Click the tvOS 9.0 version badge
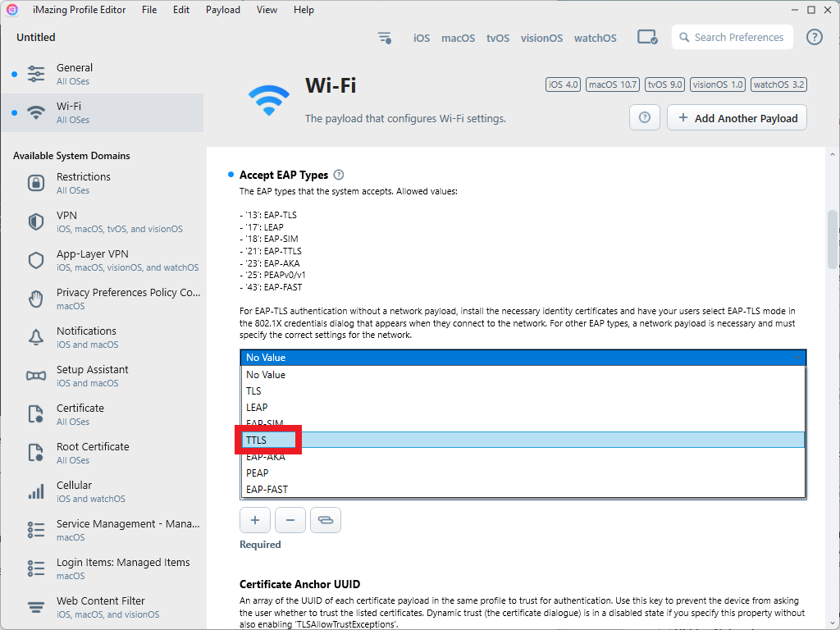 (664, 84)
